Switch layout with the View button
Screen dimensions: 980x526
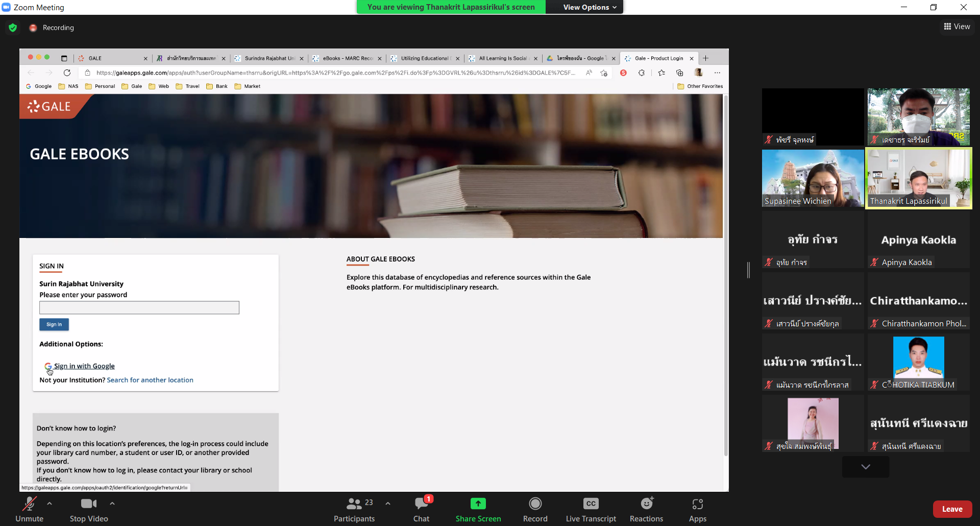tap(957, 27)
